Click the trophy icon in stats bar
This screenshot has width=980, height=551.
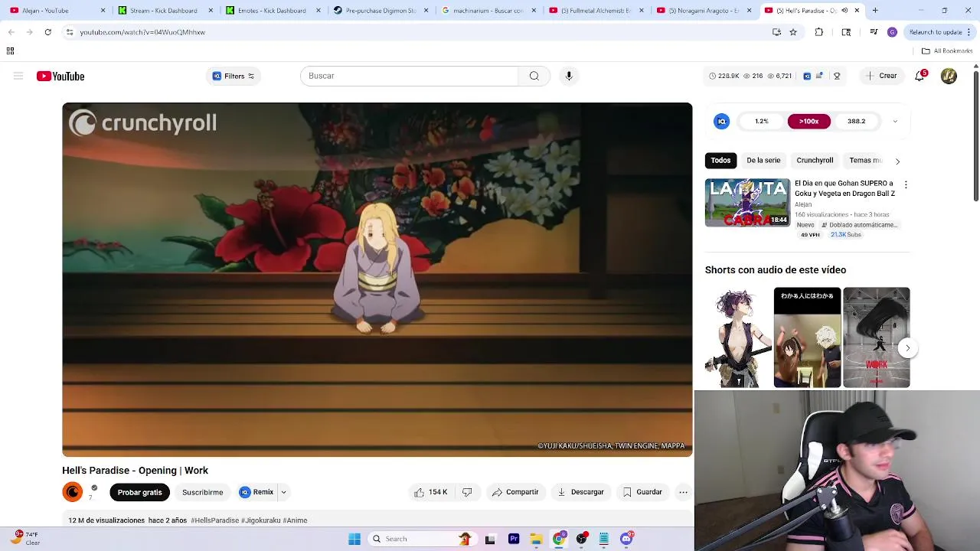[x=837, y=76]
